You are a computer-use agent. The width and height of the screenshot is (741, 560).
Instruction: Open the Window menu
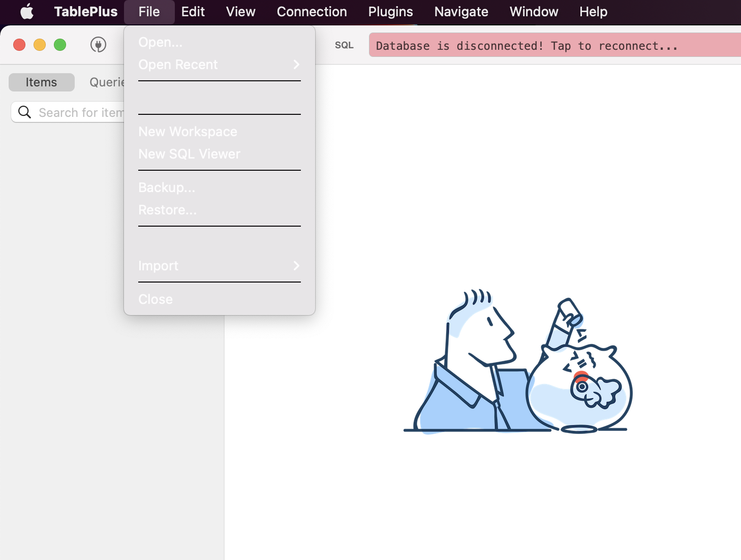pyautogui.click(x=534, y=12)
